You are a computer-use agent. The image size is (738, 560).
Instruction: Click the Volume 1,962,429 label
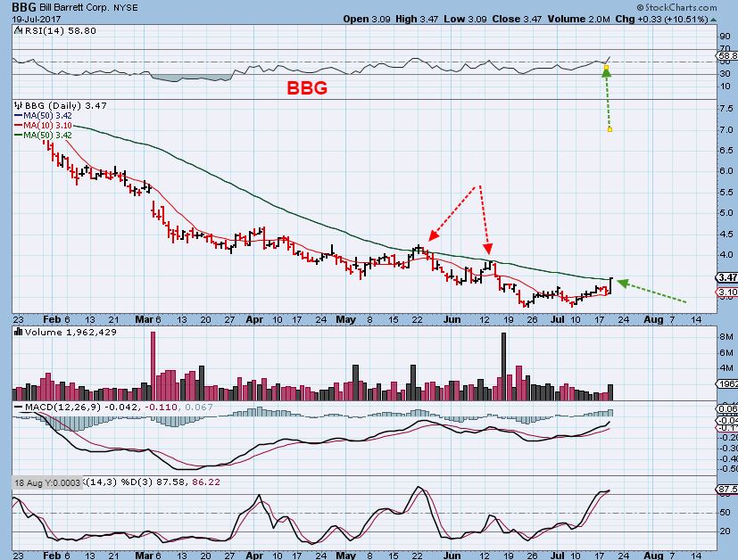(x=70, y=332)
